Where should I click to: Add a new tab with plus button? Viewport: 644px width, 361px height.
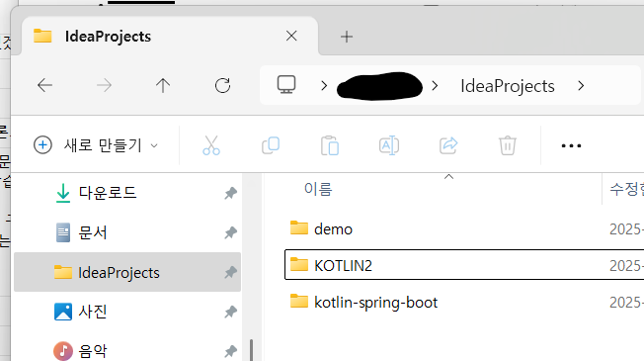pos(347,37)
